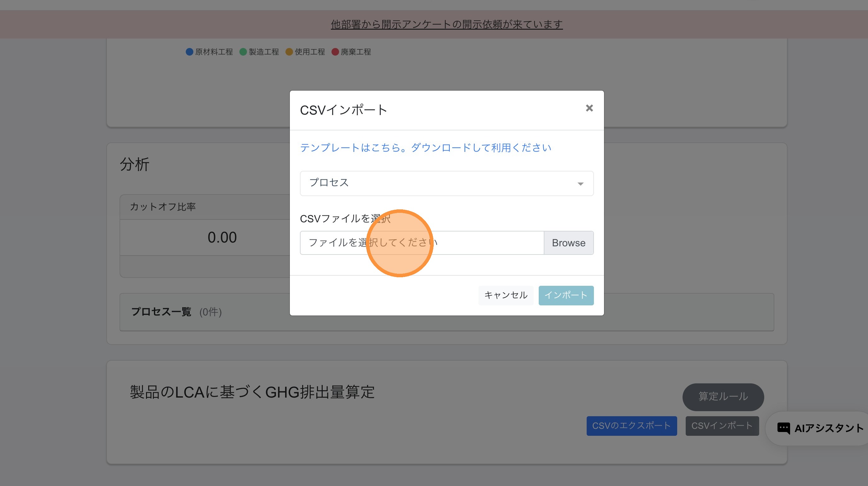Click the プロセス一覧 header

[x=161, y=312]
